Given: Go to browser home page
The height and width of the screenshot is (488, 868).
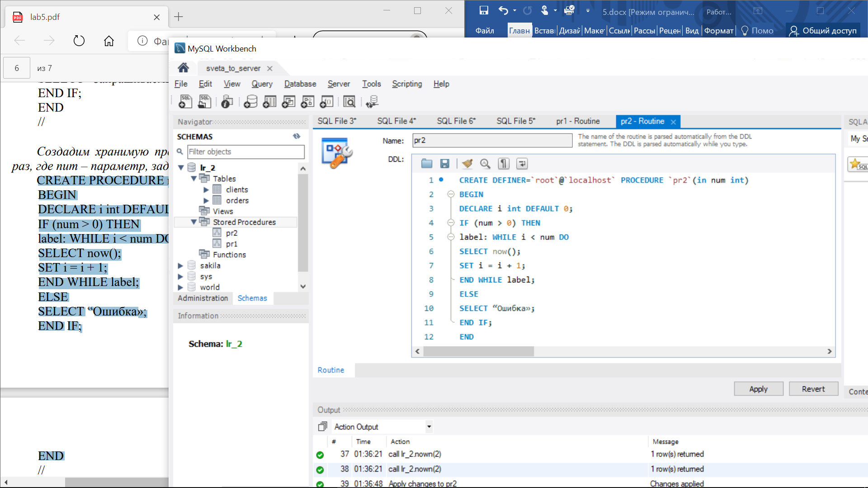Looking at the screenshot, I should pos(109,41).
